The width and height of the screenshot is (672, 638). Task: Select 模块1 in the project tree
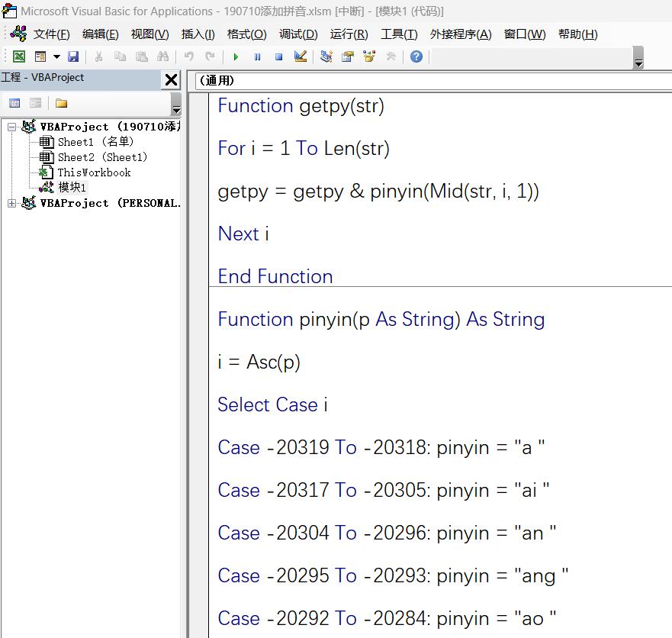pyautogui.click(x=70, y=187)
